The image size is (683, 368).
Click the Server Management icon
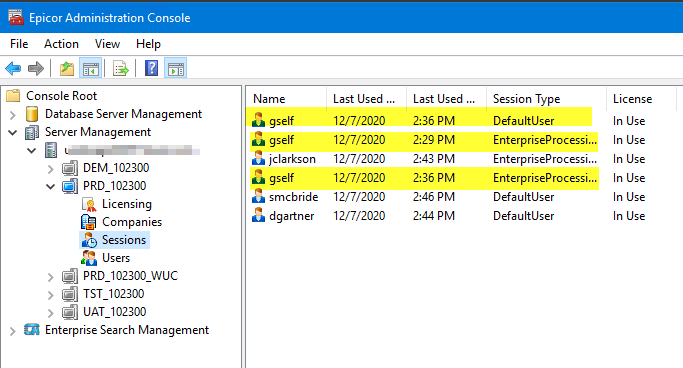pos(32,132)
